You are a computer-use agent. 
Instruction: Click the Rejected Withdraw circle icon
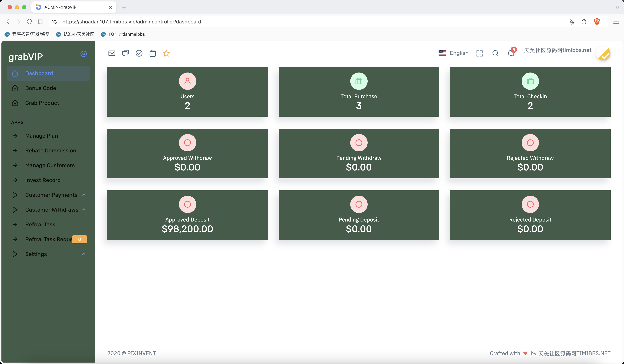(x=530, y=143)
